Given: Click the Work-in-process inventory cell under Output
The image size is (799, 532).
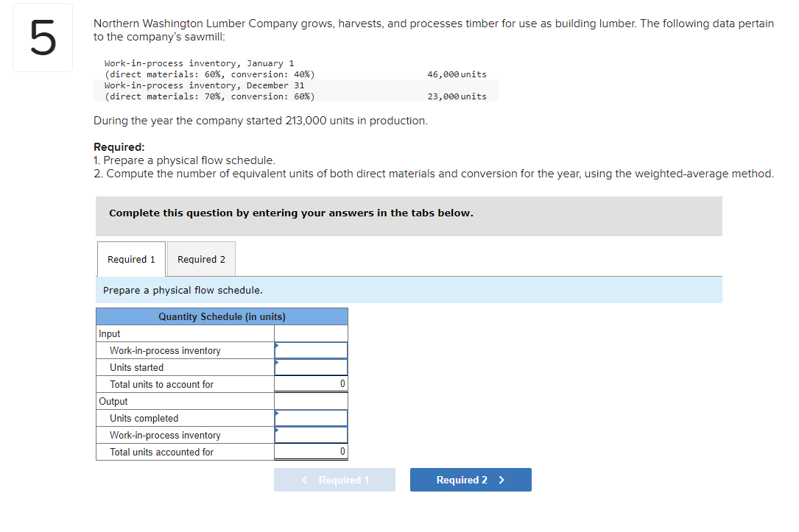Looking at the screenshot, I should 313,435.
